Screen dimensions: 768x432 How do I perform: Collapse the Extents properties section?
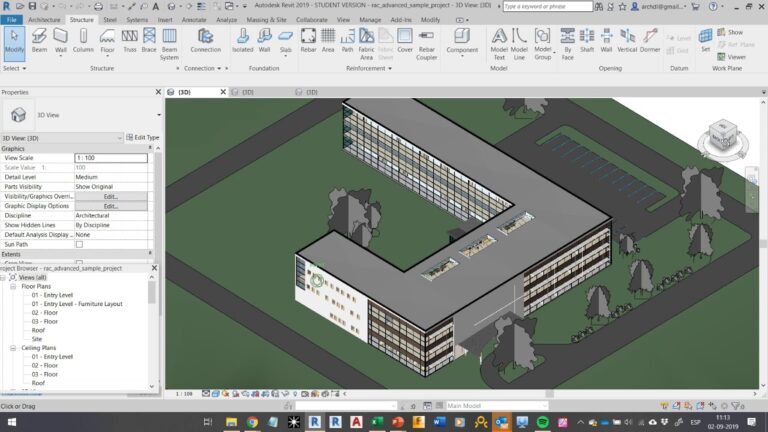[x=150, y=254]
